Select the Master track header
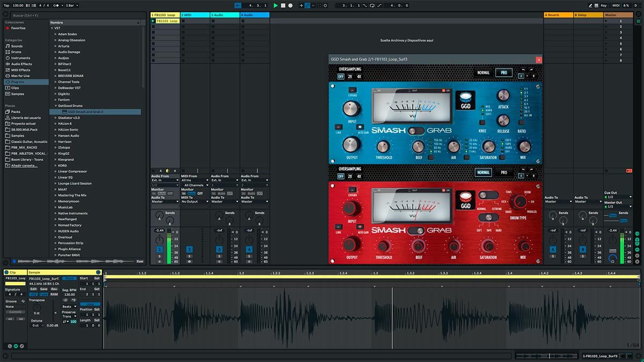Screen dimensions: 644x362 (x=618, y=15)
